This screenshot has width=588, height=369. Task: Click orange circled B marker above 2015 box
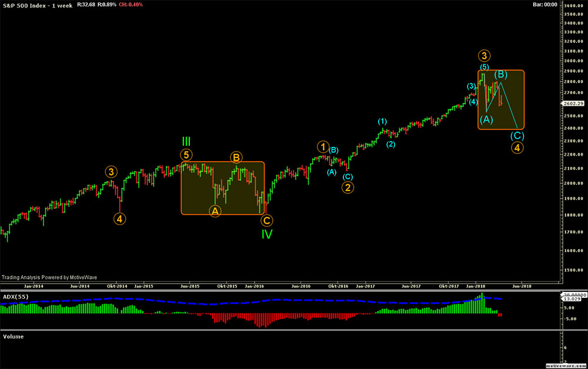point(236,157)
